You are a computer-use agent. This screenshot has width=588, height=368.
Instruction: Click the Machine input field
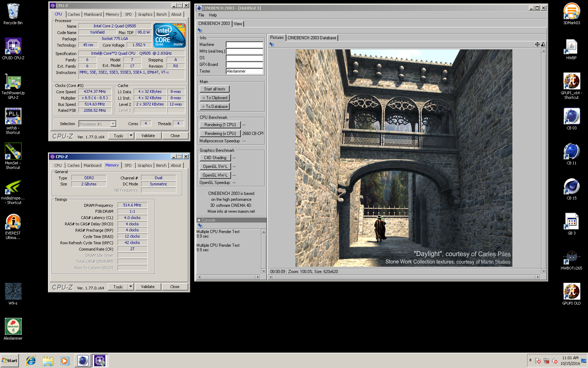[244, 45]
